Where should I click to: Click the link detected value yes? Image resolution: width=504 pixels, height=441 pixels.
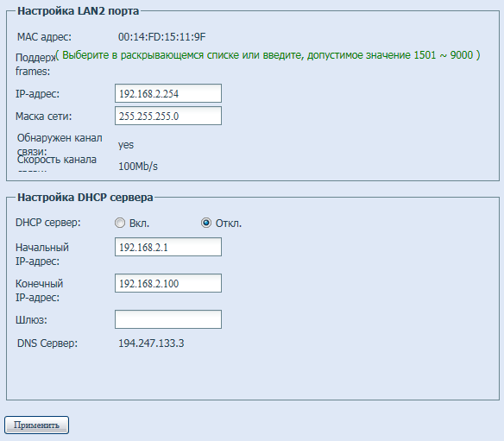click(126, 145)
